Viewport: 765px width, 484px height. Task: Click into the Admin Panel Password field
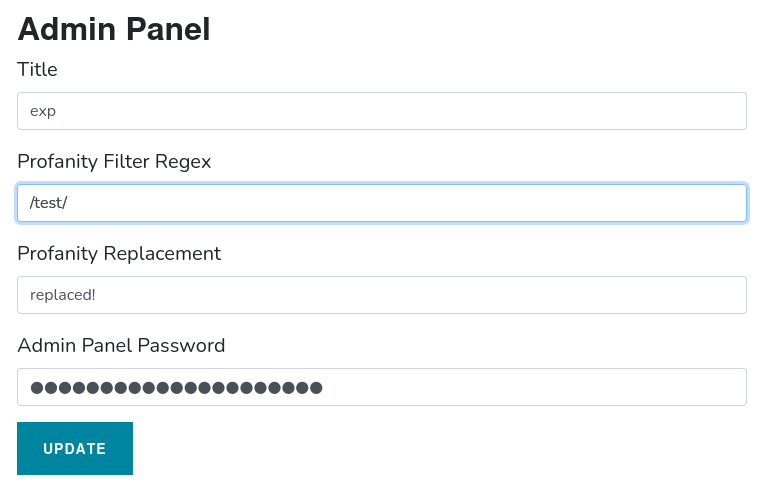tap(382, 387)
